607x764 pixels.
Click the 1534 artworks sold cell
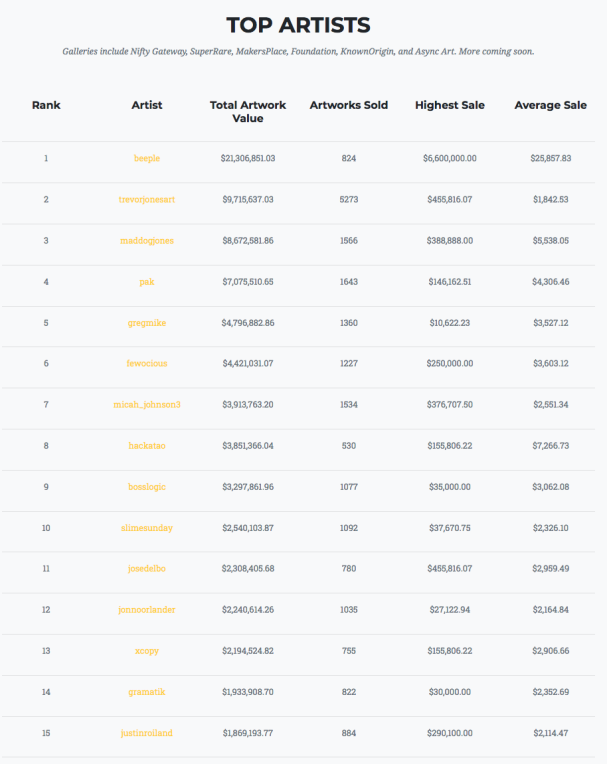click(x=349, y=404)
